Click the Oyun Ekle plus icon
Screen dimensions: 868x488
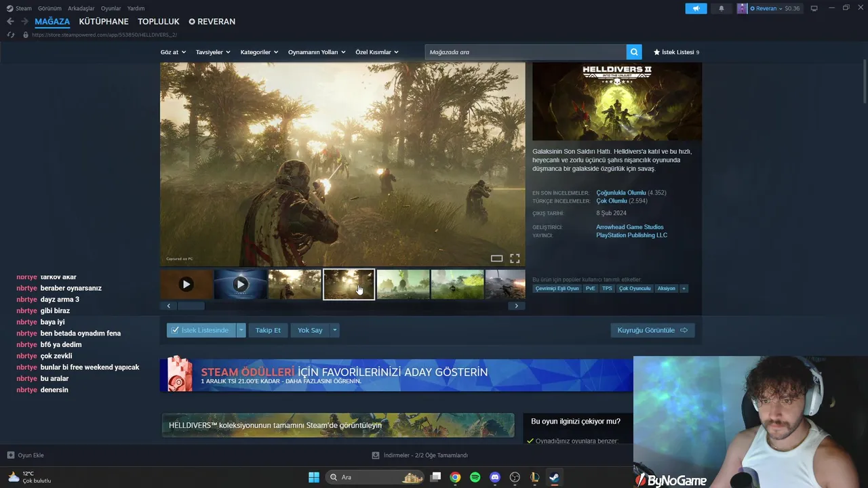tap(11, 455)
